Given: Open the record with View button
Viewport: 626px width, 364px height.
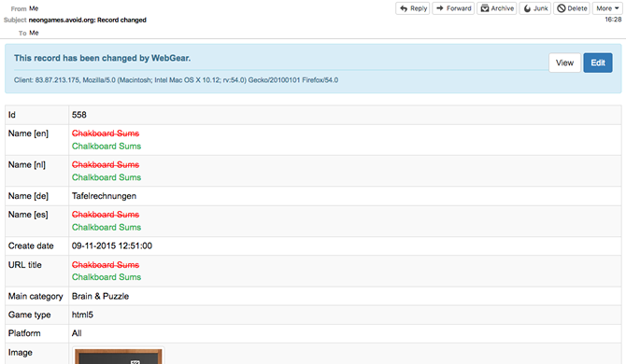Looking at the screenshot, I should (564, 63).
